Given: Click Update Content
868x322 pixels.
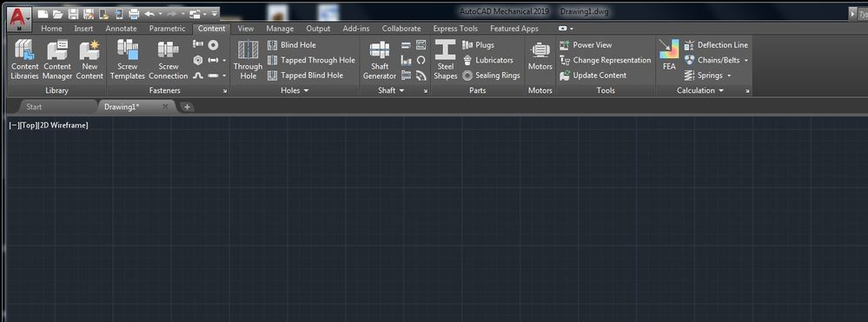Looking at the screenshot, I should pyautogui.click(x=593, y=76).
